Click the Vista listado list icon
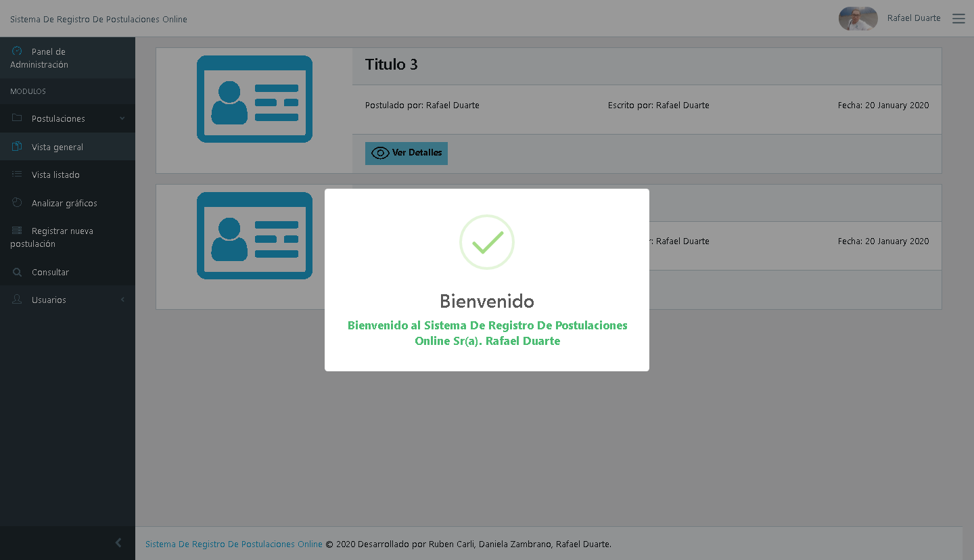Viewport: 974px width, 560px height. tap(17, 174)
